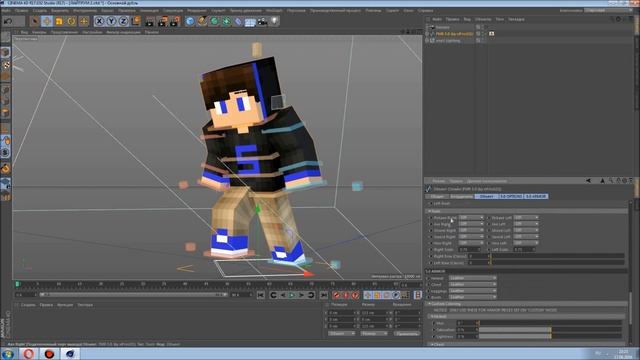This screenshot has height=360, width=640.
Task: Open Размер dropdown in coordinate manager
Action: click(373, 333)
